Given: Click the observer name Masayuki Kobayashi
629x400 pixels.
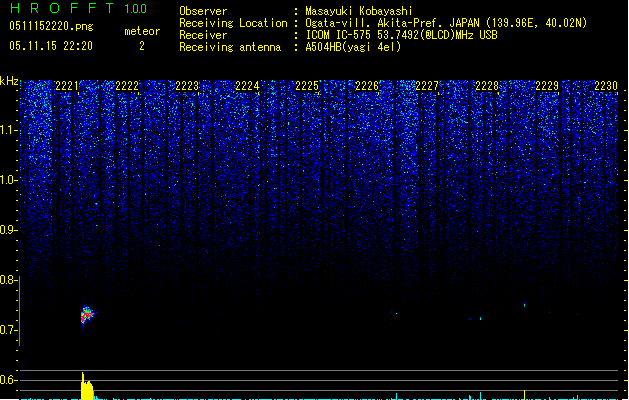Looking at the screenshot, I should [359, 11].
